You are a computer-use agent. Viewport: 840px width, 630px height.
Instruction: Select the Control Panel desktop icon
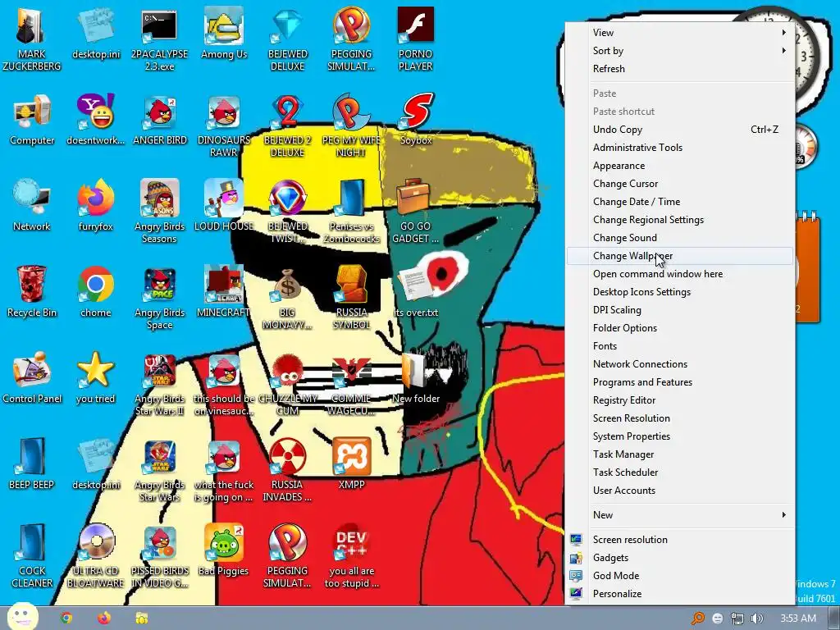[x=32, y=377]
